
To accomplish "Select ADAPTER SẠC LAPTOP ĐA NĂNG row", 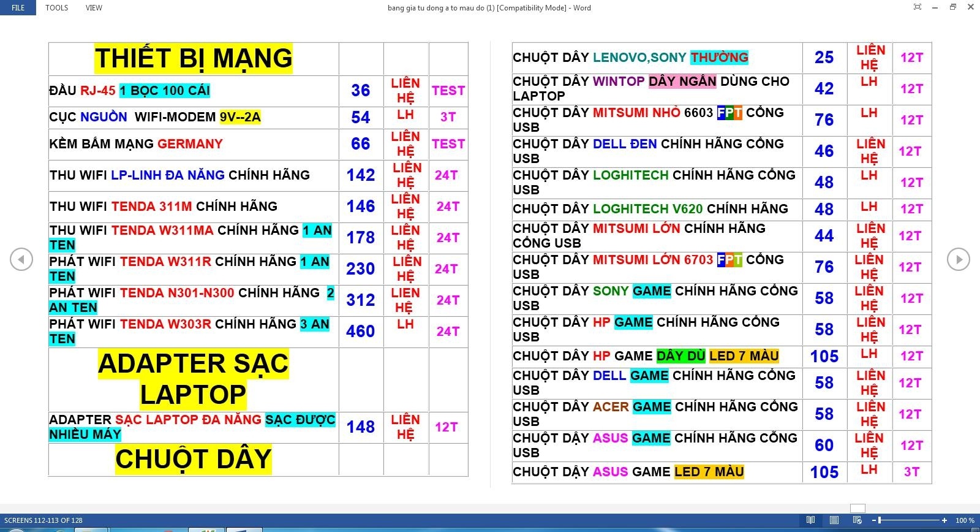I will click(x=192, y=427).
